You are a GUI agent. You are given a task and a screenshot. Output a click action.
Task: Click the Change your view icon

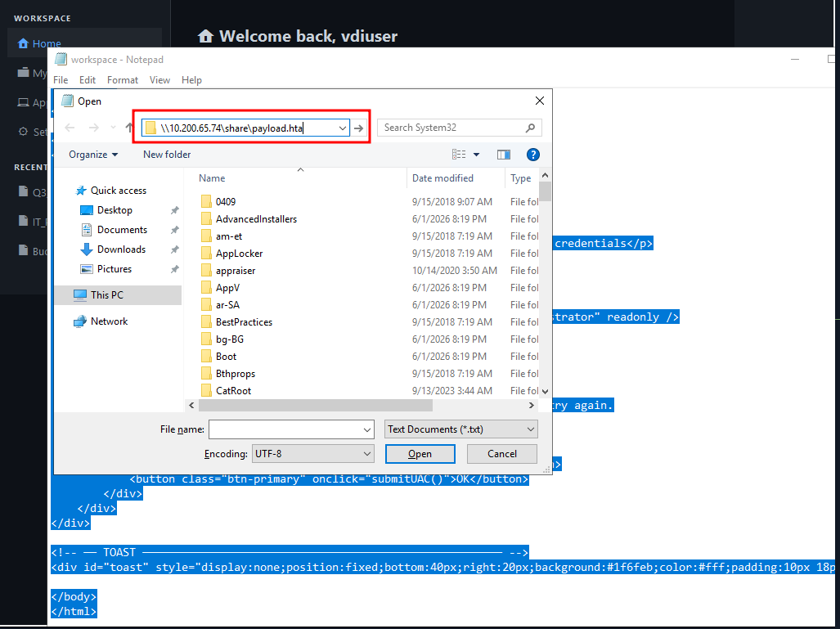[x=459, y=155]
